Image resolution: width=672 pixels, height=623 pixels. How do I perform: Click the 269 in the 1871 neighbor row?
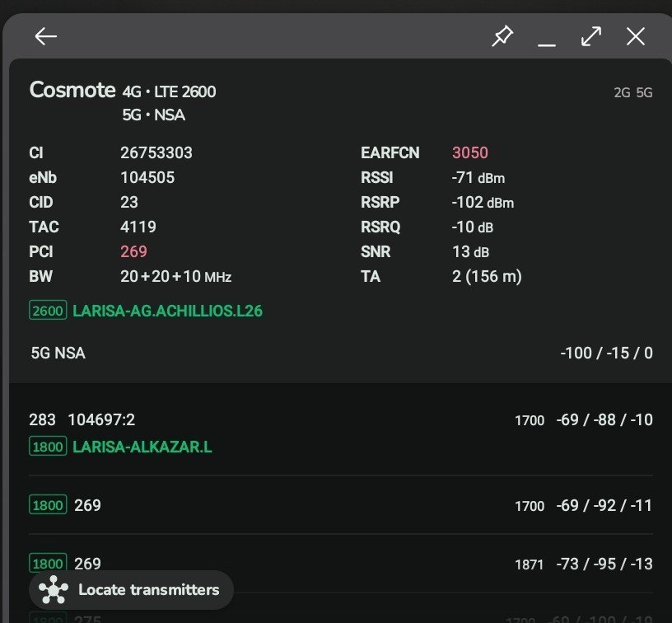pos(88,564)
